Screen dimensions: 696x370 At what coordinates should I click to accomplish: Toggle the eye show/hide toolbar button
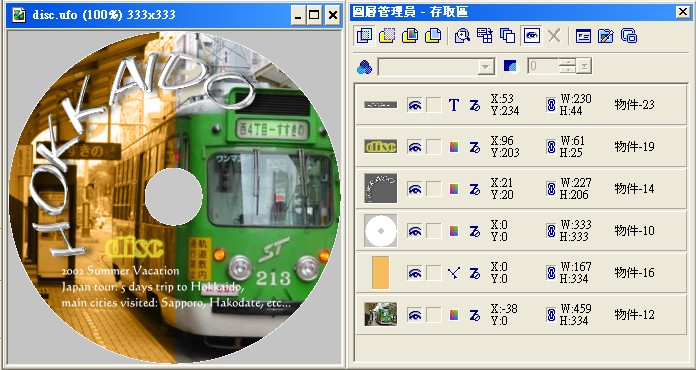(531, 35)
